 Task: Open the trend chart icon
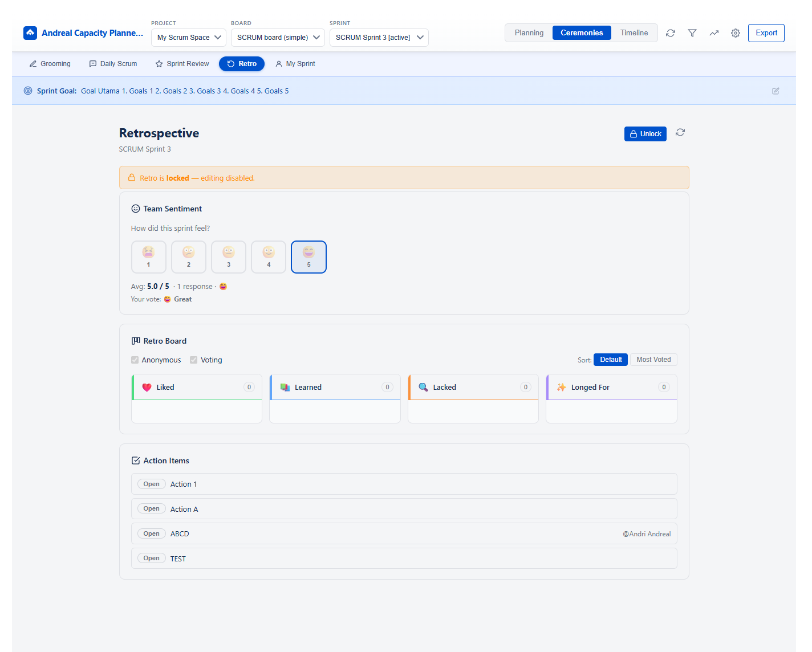714,33
